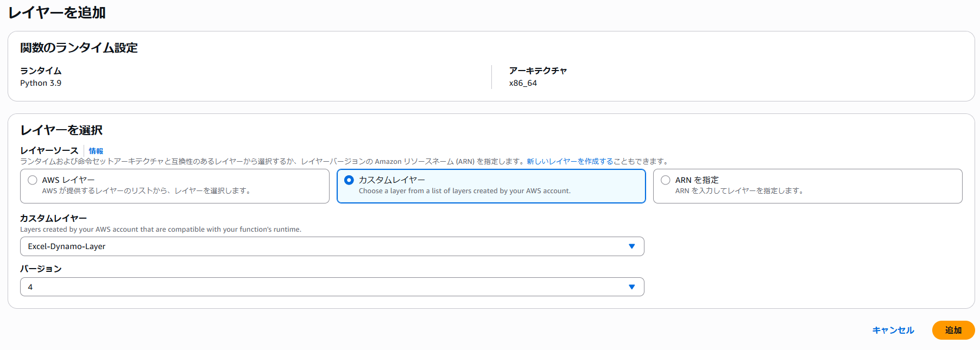Open the バージョン dropdown showing 4
The image size is (980, 350).
(x=332, y=287)
